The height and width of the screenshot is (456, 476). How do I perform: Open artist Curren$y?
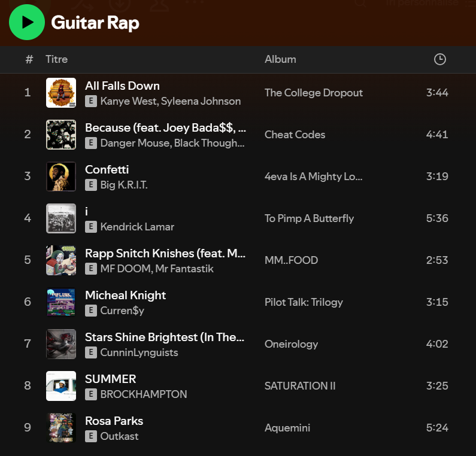[x=122, y=311]
